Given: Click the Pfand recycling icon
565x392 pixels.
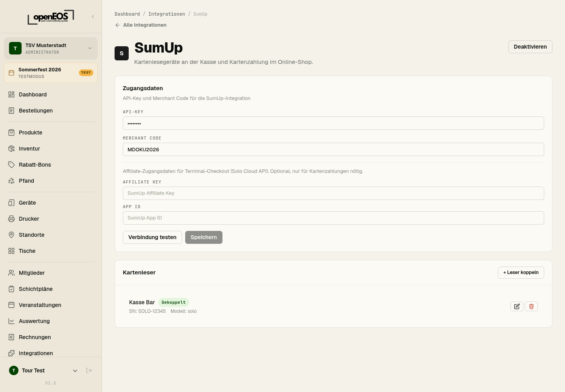Looking at the screenshot, I should [11, 181].
